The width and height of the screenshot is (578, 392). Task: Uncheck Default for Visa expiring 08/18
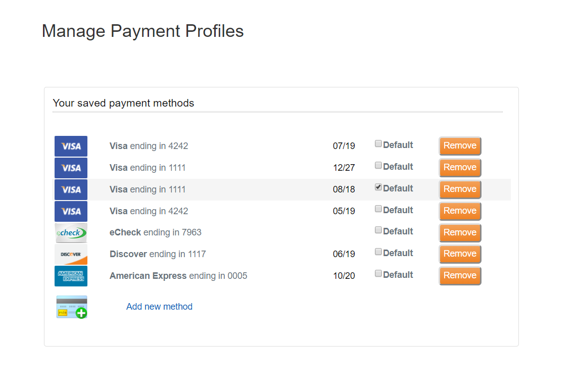(378, 187)
